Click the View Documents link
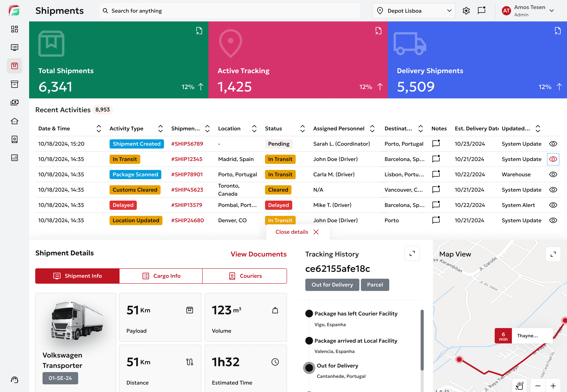The width and height of the screenshot is (567, 392). [258, 254]
